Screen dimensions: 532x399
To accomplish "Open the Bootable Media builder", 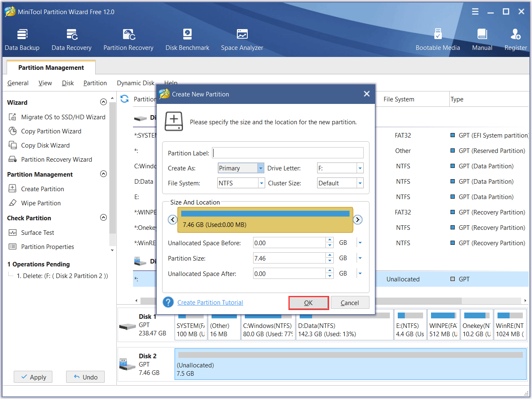I will tap(438, 39).
